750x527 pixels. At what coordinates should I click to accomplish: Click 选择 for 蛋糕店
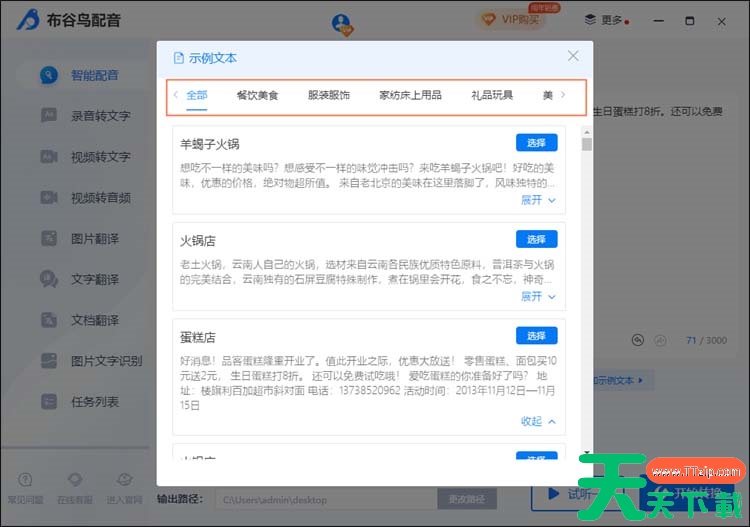click(537, 336)
